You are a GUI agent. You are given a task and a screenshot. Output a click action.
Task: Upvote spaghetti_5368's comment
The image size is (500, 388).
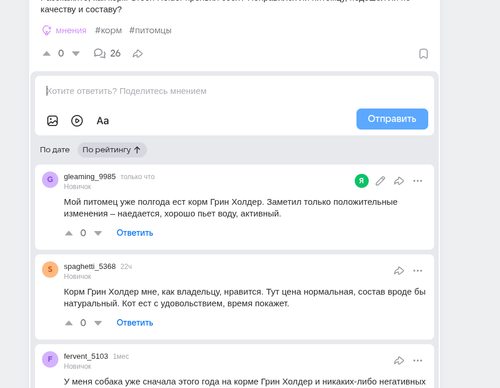tap(69, 323)
